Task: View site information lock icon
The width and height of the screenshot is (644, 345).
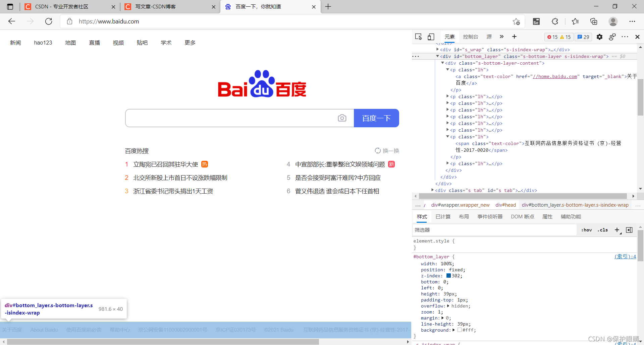Action: point(69,21)
